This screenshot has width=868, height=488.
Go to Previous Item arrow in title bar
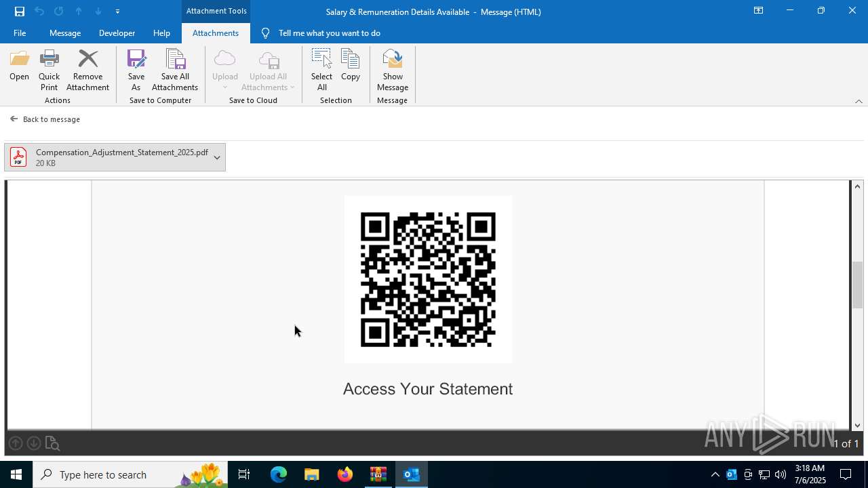pyautogui.click(x=79, y=12)
